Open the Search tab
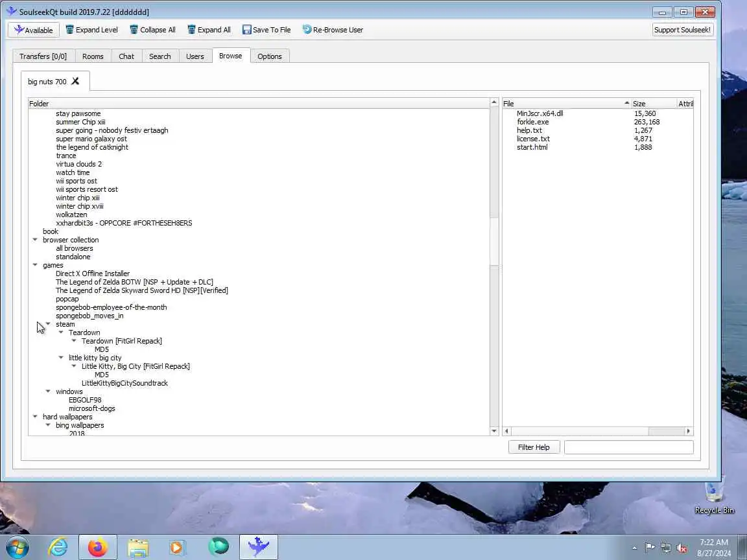The height and width of the screenshot is (560, 747). point(160,56)
